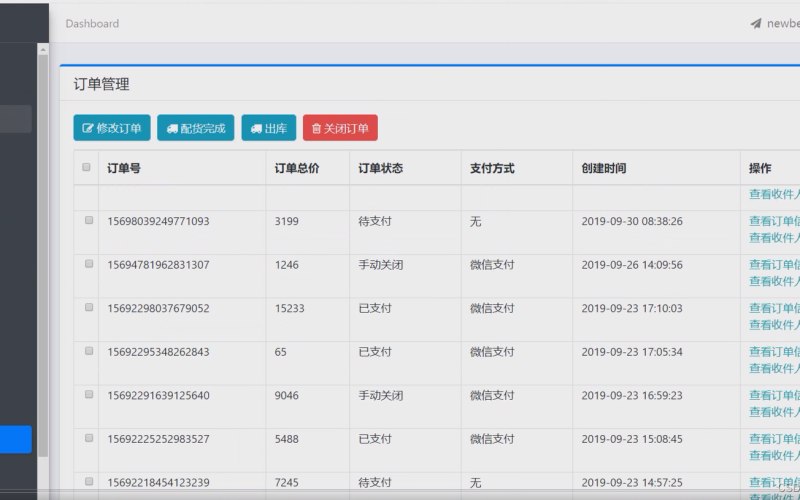
Task: Sort by 订单号 column header
Action: 124,168
